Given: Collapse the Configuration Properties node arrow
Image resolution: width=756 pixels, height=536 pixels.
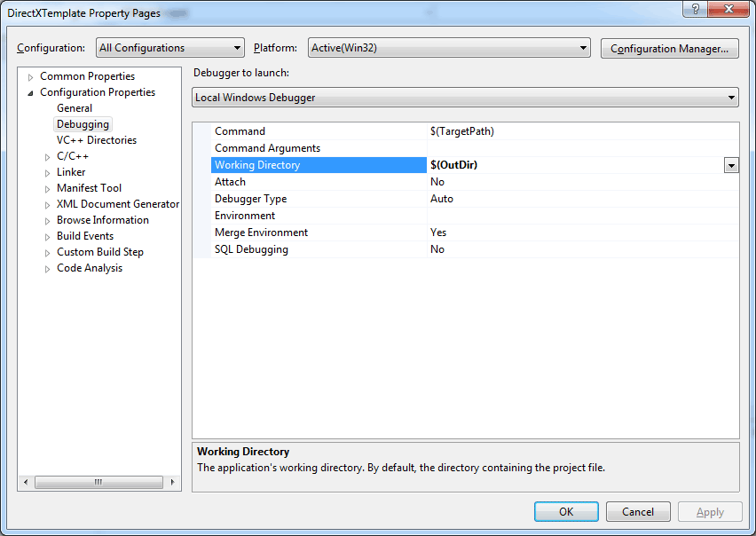Looking at the screenshot, I should pos(30,93).
